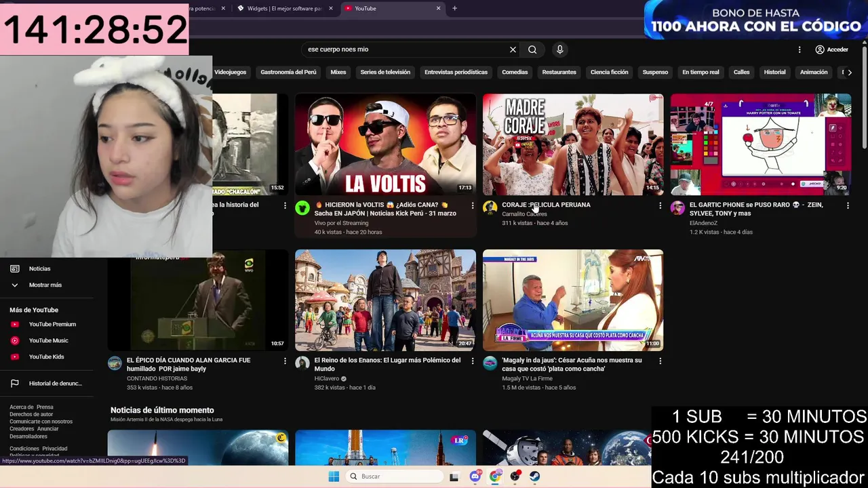Open CONTANDO HISTORIAS channel avatar
The height and width of the screenshot is (488, 868).
coord(115,363)
